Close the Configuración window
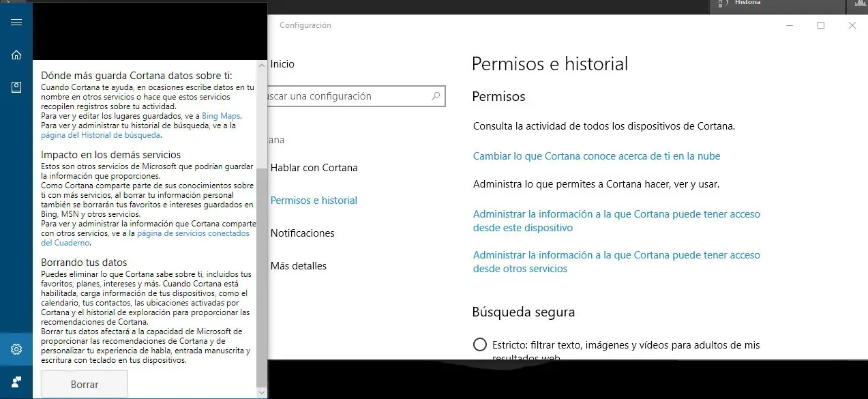The image size is (868, 399). coord(852,25)
